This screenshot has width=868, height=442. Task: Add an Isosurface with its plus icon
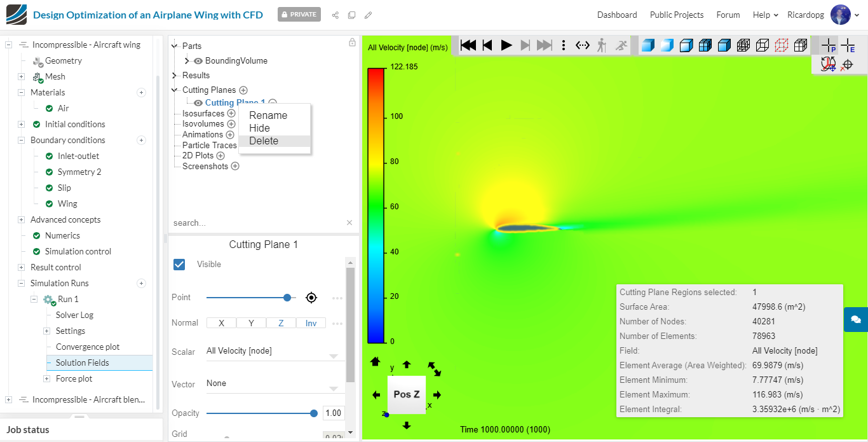pos(231,113)
